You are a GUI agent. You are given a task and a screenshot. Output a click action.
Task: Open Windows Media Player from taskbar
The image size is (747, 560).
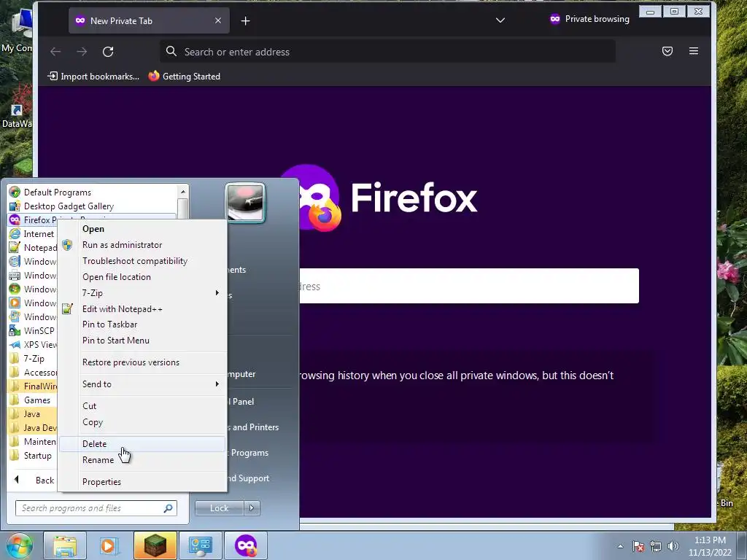[109, 545]
